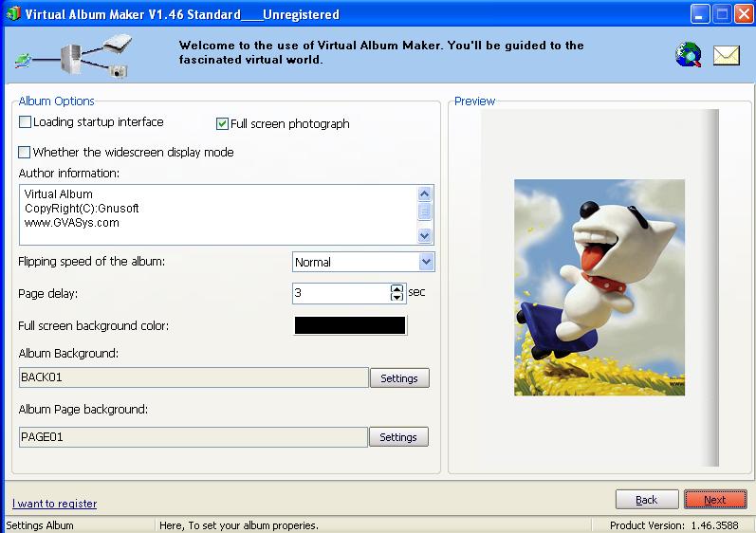Increase Page delay with up arrow
Image resolution: width=756 pixels, height=533 pixels.
(396, 288)
